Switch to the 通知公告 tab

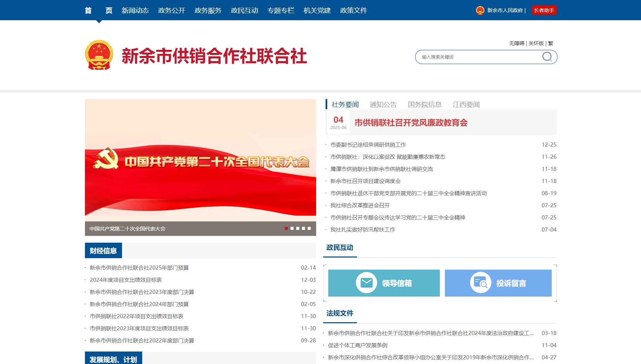383,104
